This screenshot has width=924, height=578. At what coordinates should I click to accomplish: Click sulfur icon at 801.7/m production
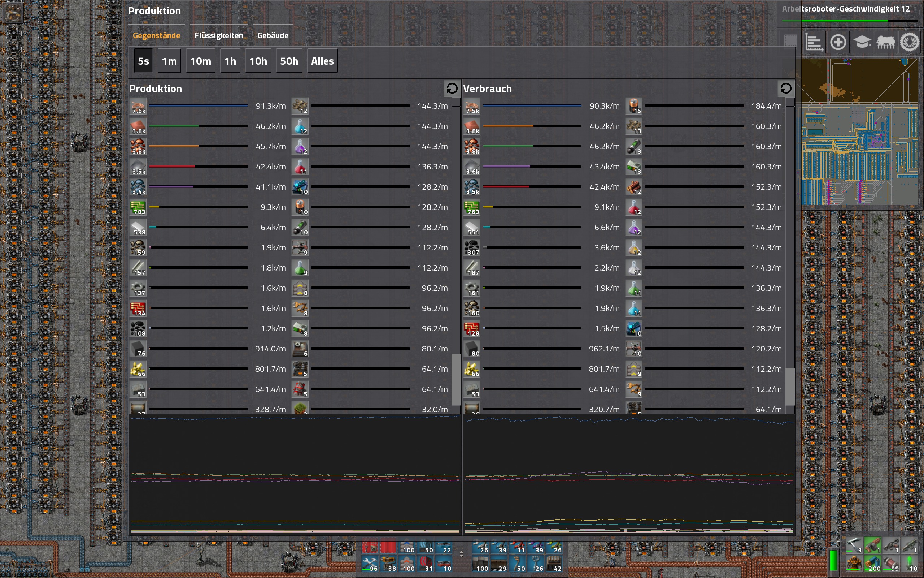click(138, 369)
